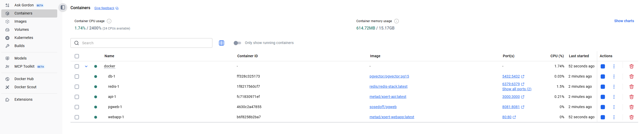
Task: Click Show charts
Action: (x=624, y=21)
